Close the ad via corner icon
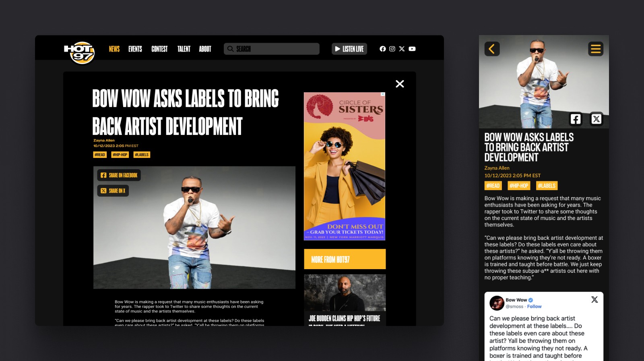 click(x=383, y=94)
